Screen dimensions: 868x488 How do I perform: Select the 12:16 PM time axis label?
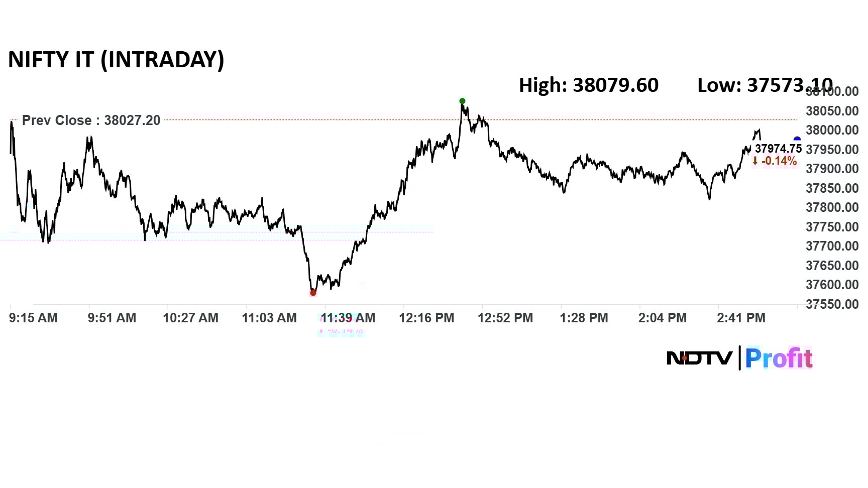click(426, 318)
